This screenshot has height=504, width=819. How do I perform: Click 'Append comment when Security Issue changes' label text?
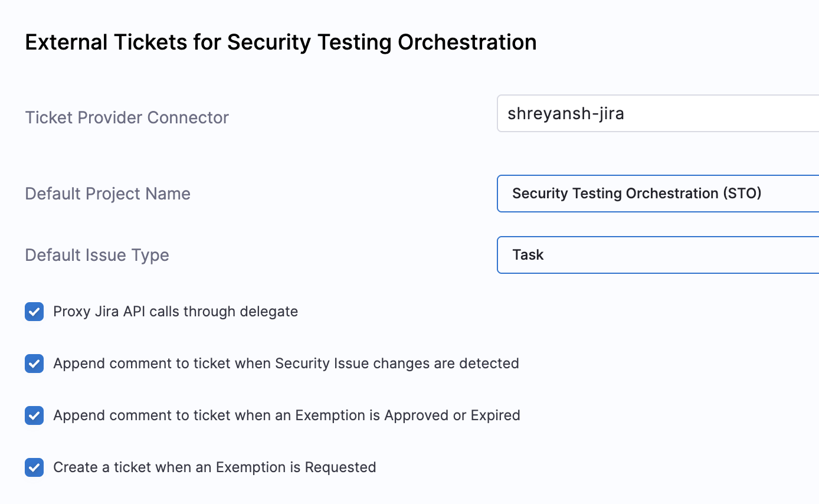pyautogui.click(x=286, y=364)
